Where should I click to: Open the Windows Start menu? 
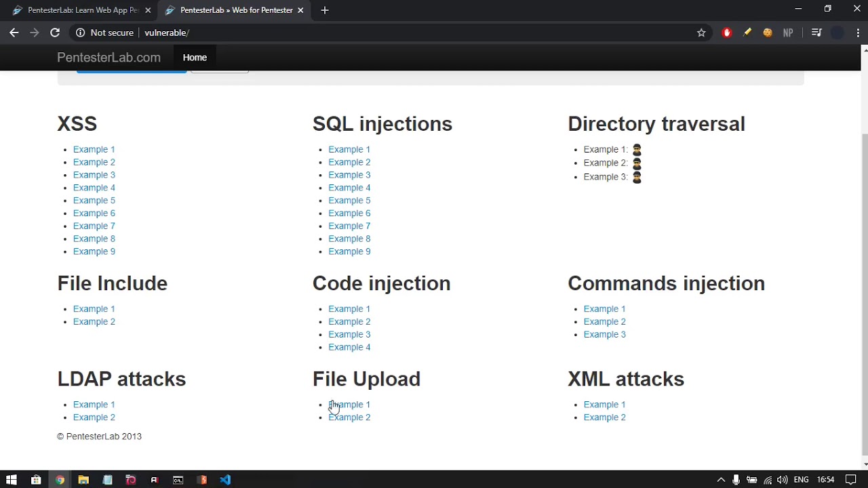tap(12, 480)
